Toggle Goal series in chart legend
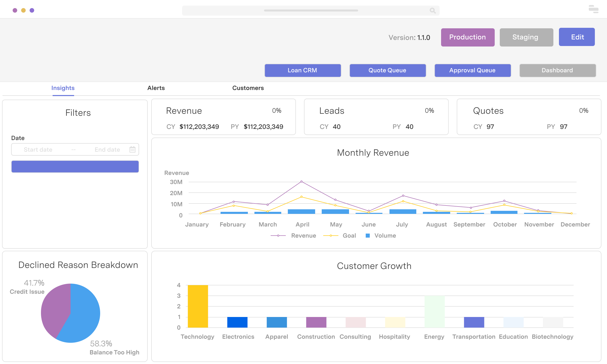607x364 pixels. [x=349, y=236]
